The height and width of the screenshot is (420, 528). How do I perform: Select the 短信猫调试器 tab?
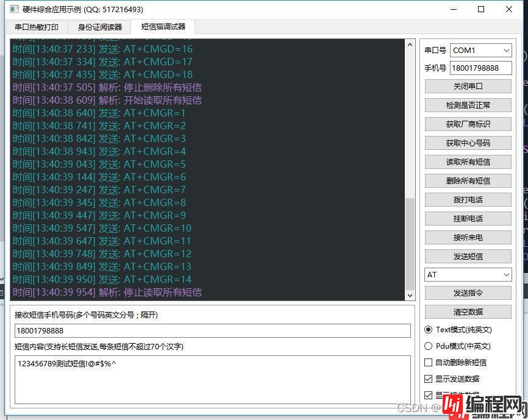coord(163,27)
